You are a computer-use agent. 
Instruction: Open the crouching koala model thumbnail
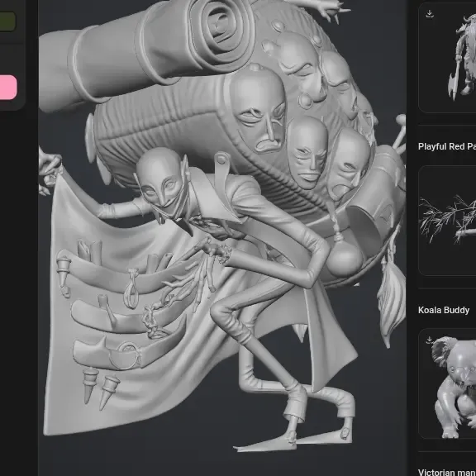pyautogui.click(x=447, y=383)
